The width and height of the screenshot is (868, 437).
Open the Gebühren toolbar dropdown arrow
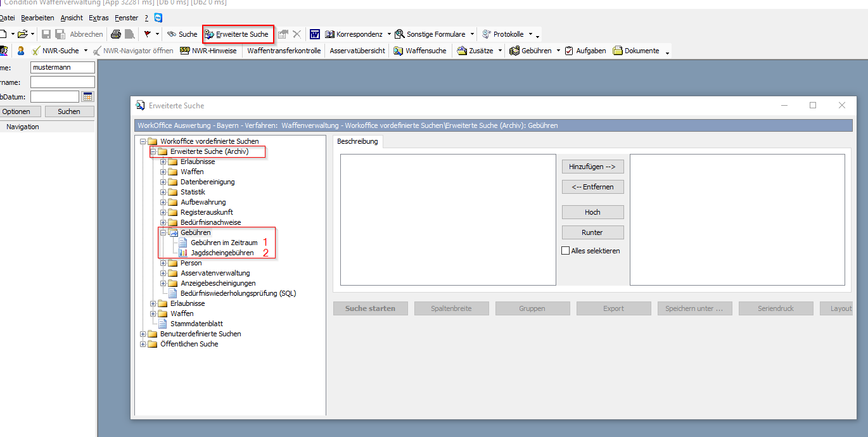[x=558, y=51]
